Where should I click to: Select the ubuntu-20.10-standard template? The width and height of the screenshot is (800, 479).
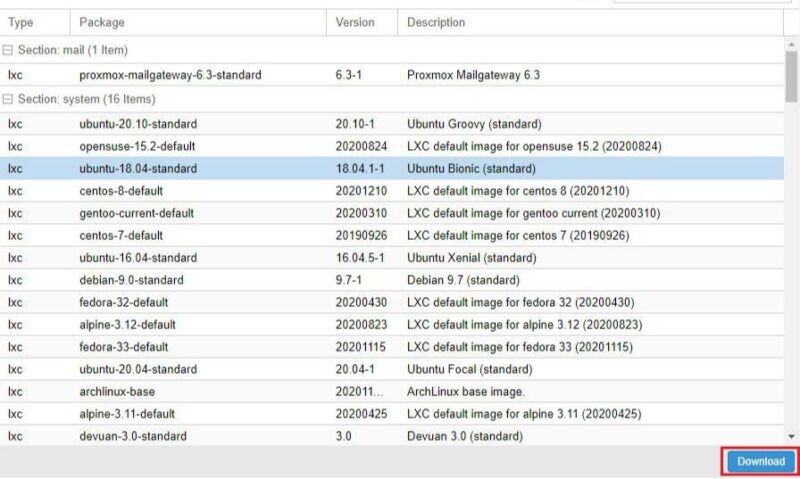tap(138, 124)
